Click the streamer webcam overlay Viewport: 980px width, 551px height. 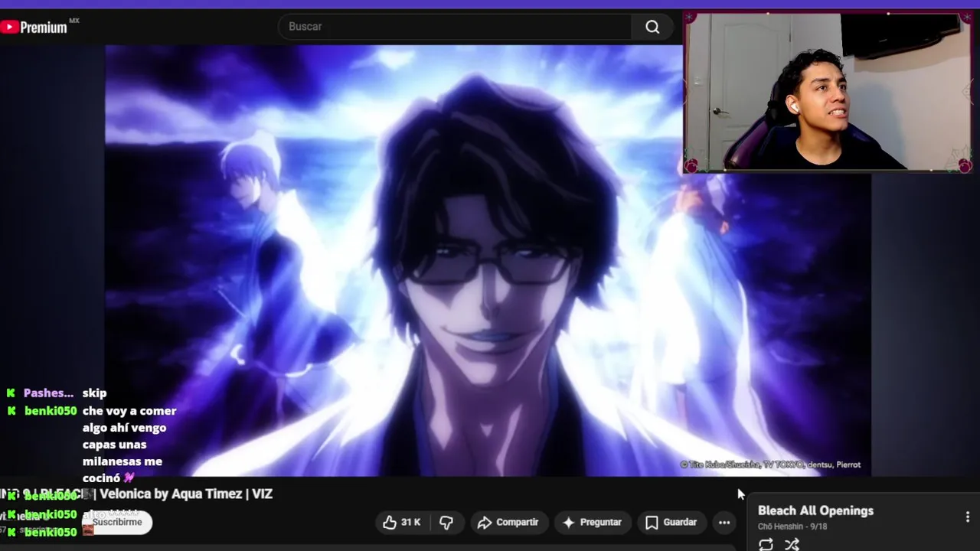click(827, 93)
